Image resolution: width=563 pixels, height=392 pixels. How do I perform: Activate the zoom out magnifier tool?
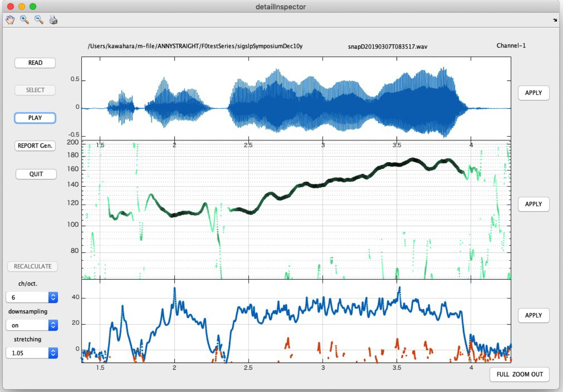(39, 20)
